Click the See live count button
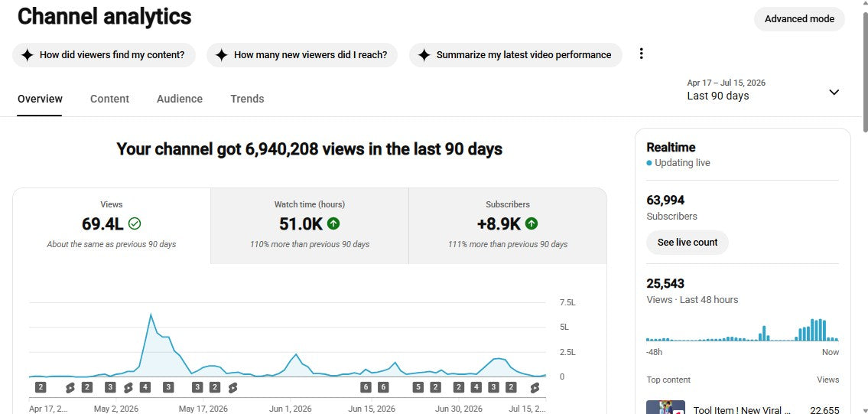This screenshot has width=868, height=414. click(x=688, y=242)
